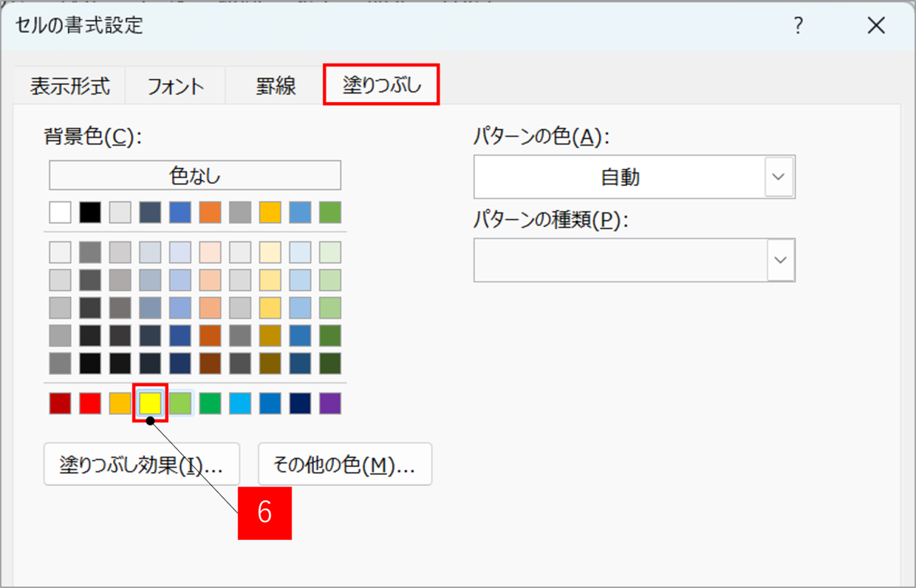916x588 pixels.
Task: Choose the darkest brown shade in orange column
Action: tap(211, 363)
